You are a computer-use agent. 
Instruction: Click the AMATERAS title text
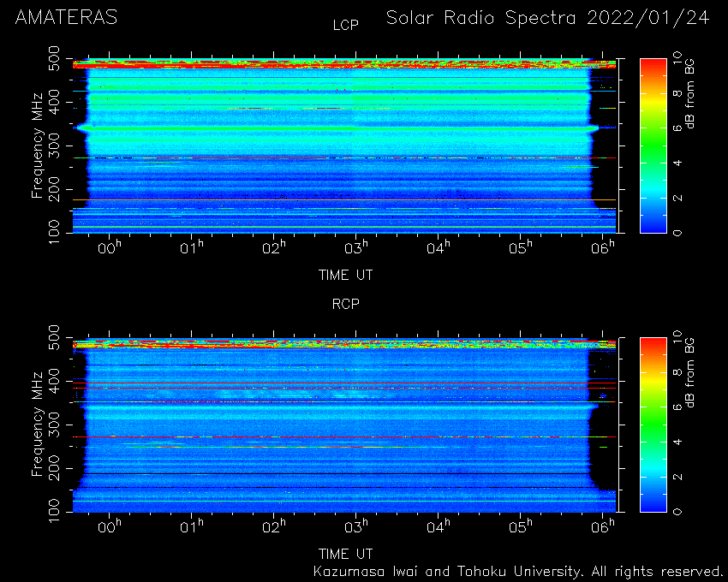pyautogui.click(x=66, y=18)
